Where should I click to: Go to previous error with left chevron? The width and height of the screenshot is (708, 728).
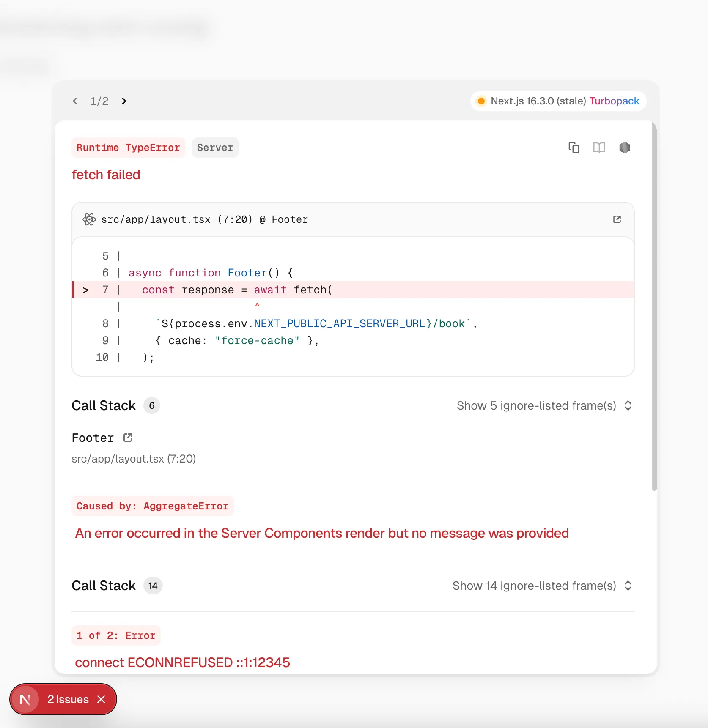coord(75,101)
